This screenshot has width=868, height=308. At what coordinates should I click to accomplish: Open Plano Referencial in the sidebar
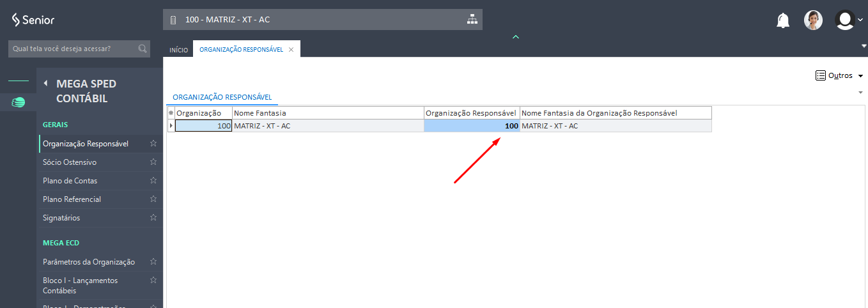tap(72, 199)
